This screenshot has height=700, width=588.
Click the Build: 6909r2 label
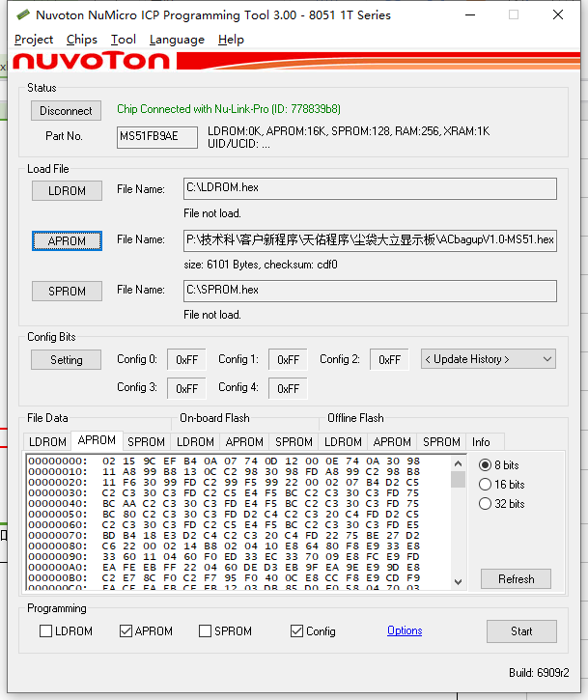point(539,673)
